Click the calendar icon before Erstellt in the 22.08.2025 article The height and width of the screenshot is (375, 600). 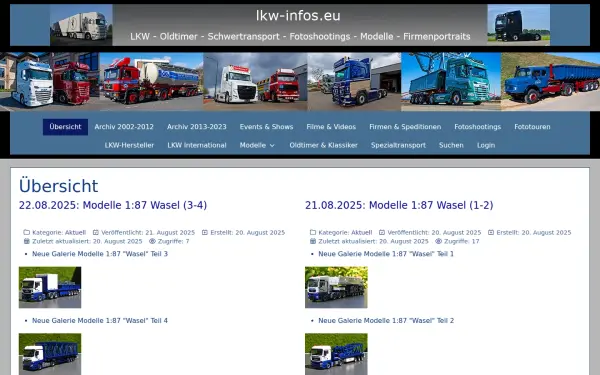[205, 232]
